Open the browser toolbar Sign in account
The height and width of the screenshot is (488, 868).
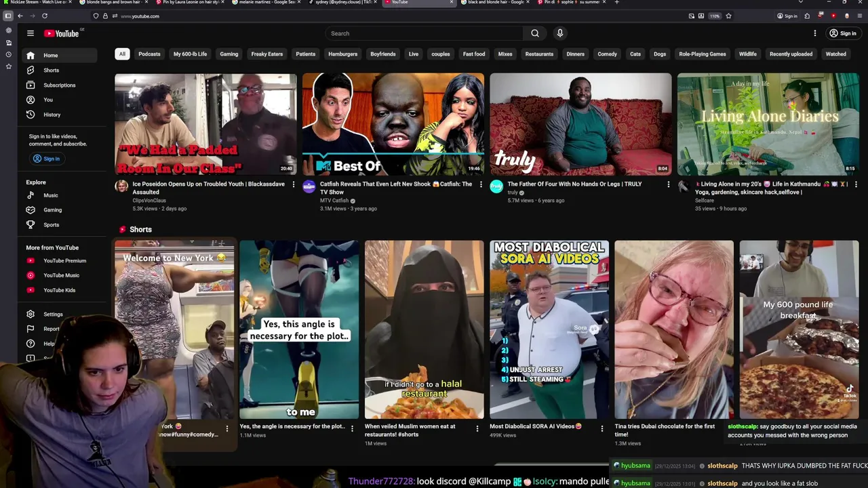point(787,16)
